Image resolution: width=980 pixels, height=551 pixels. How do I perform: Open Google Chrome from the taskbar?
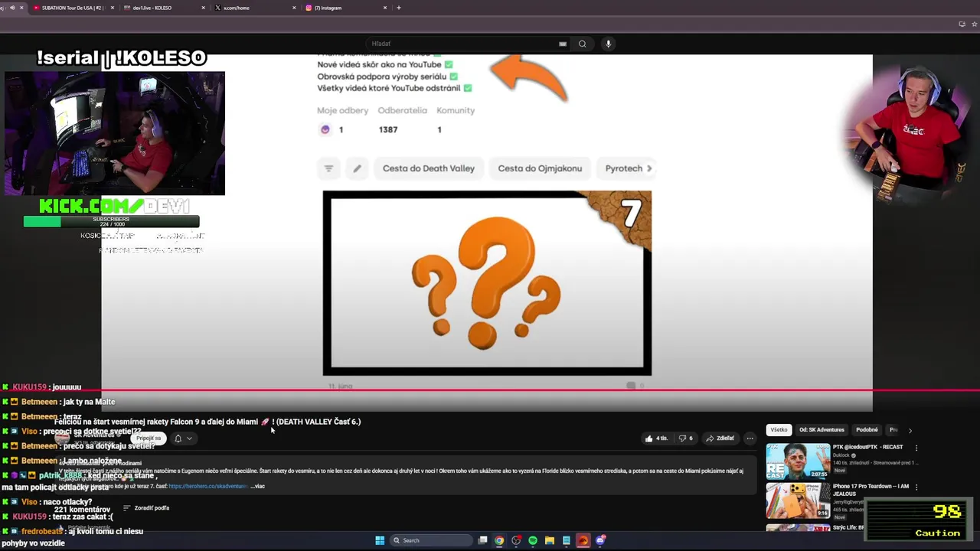point(499,540)
